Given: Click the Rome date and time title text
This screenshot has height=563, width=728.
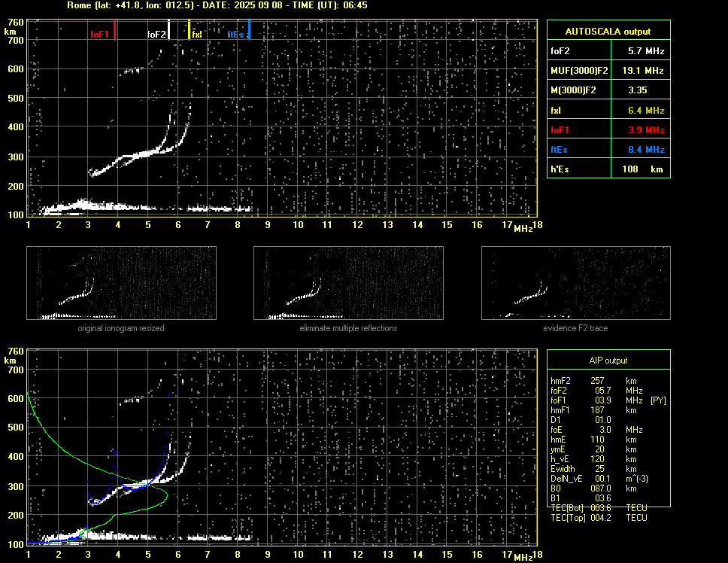Looking at the screenshot, I should (217, 5).
